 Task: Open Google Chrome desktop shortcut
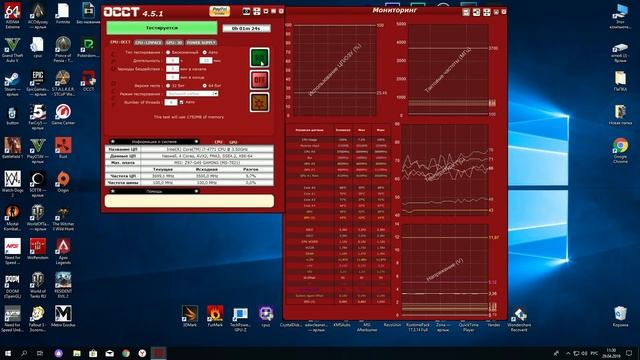point(620,150)
